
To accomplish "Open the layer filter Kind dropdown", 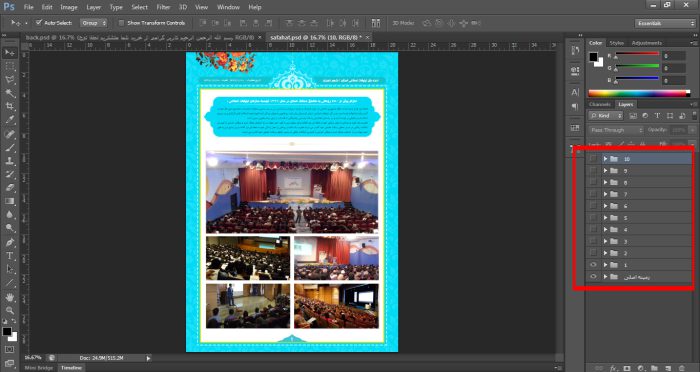I will pos(606,116).
